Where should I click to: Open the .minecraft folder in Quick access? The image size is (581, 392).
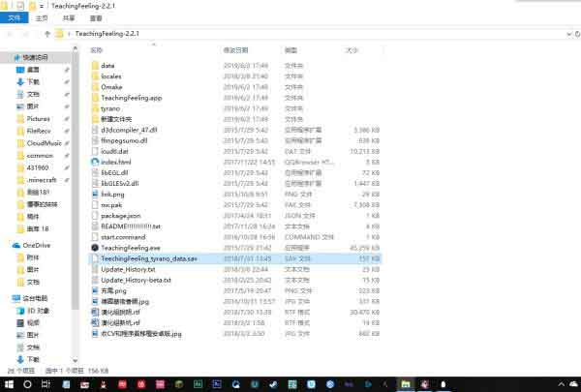point(42,180)
